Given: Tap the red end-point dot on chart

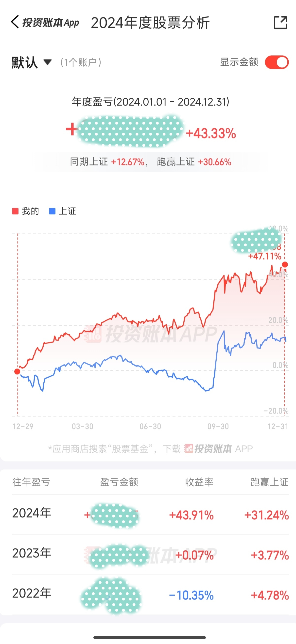Looking at the screenshot, I should click(285, 264).
